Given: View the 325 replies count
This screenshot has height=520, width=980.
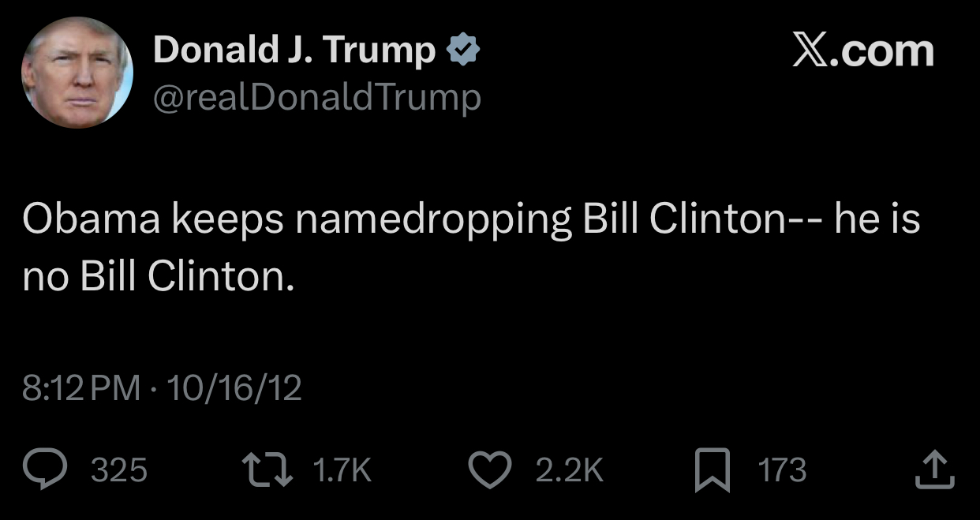Looking at the screenshot, I should pyautogui.click(x=120, y=470).
